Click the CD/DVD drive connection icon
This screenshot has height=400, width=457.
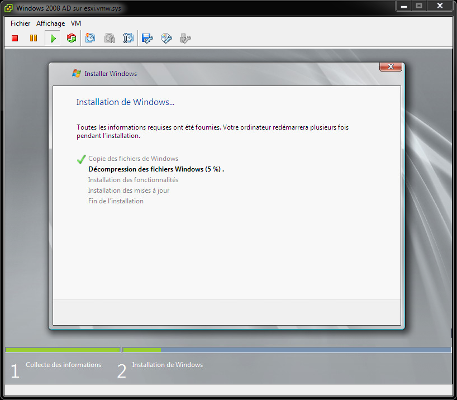(x=166, y=38)
